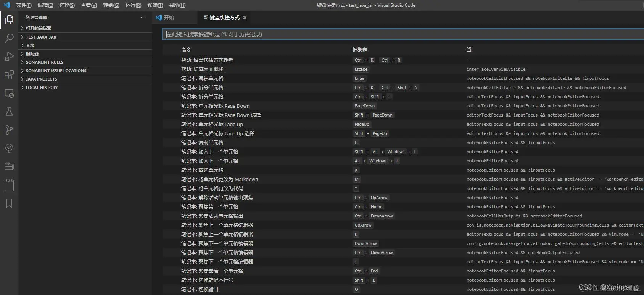This screenshot has height=295, width=644.
Task: Click the VS Code logo in title bar
Action: tap(7, 5)
